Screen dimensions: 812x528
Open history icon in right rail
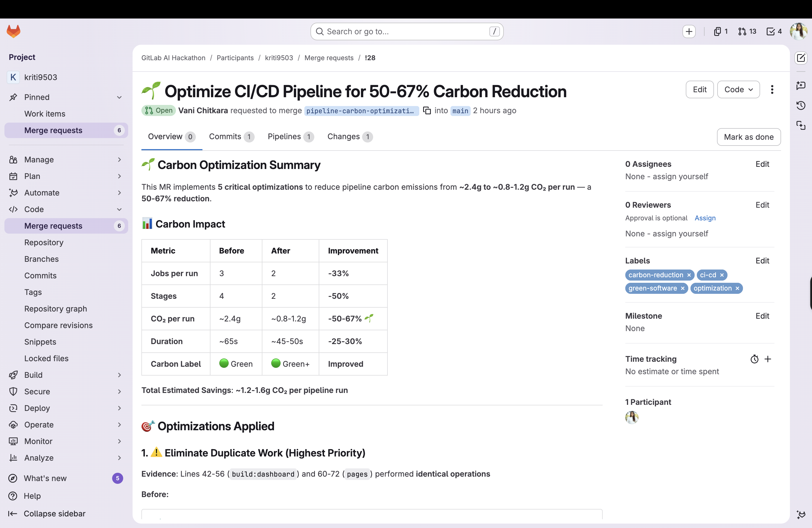(800, 105)
